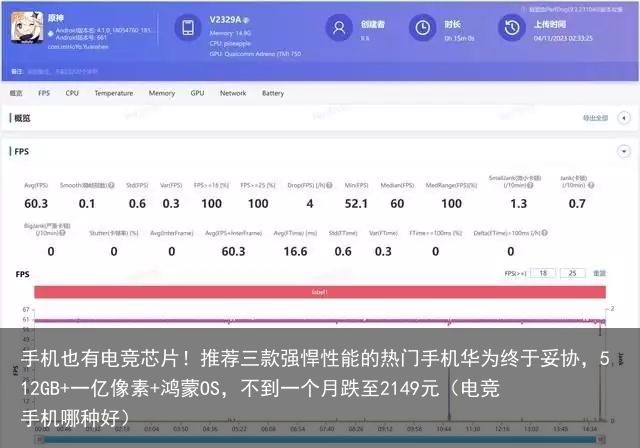Click the upload timestamp 04/11/2023

tap(563, 38)
